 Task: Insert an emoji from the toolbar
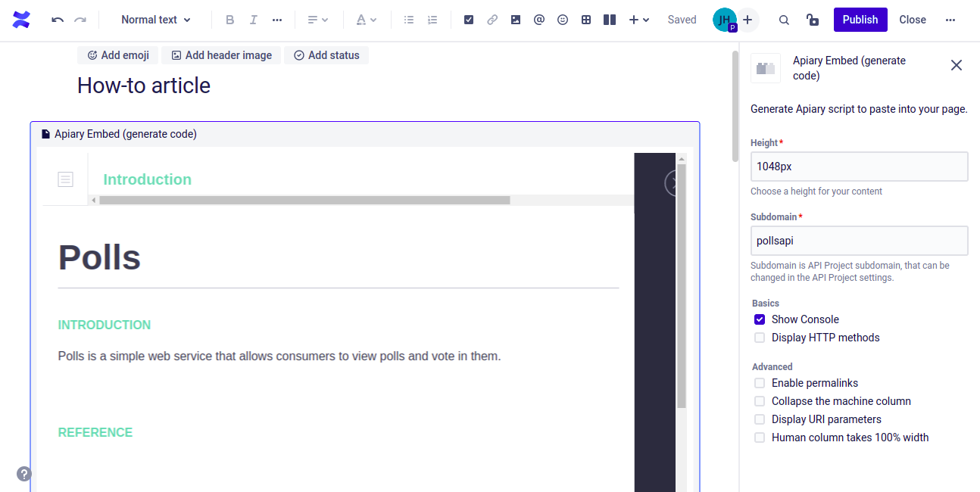point(563,20)
